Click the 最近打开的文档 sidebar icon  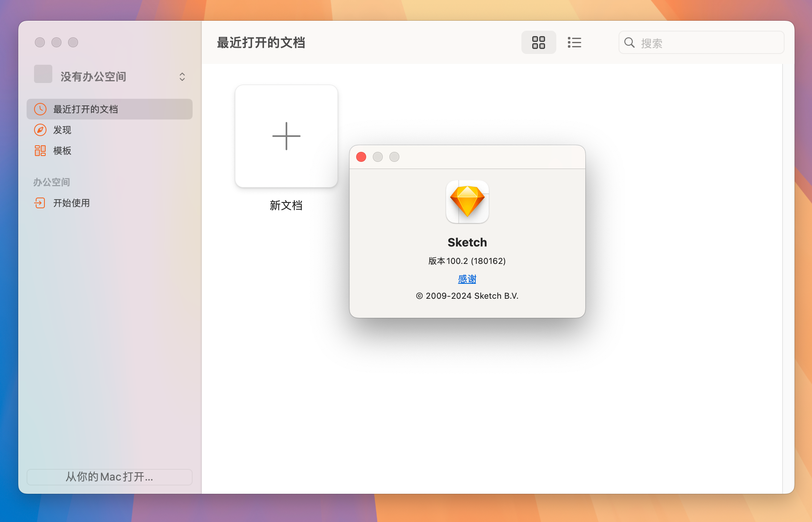point(41,108)
